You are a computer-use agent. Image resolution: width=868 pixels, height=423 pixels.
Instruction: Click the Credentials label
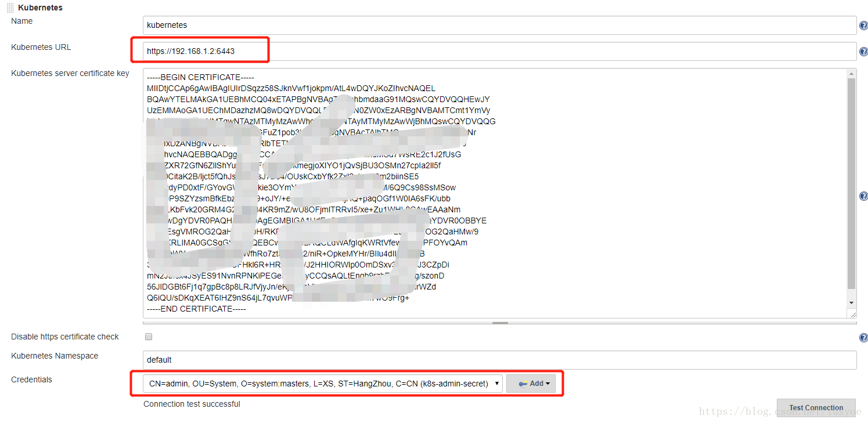(x=31, y=379)
